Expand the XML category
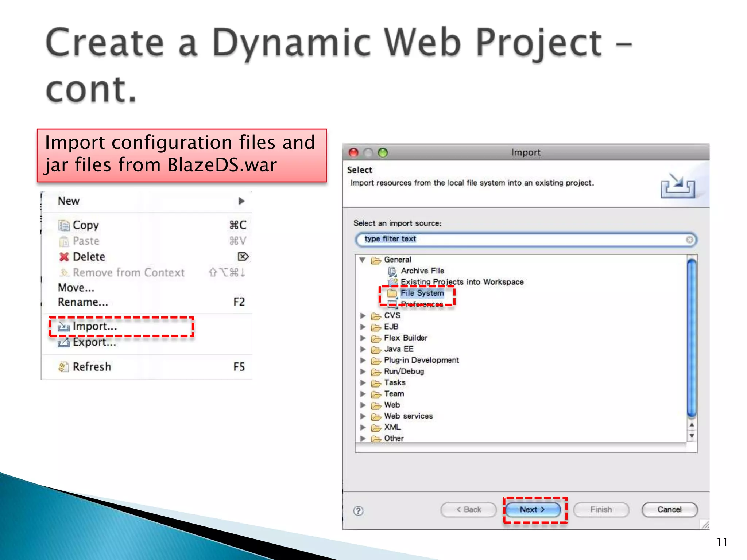The width and height of the screenshot is (747, 560). point(363,427)
